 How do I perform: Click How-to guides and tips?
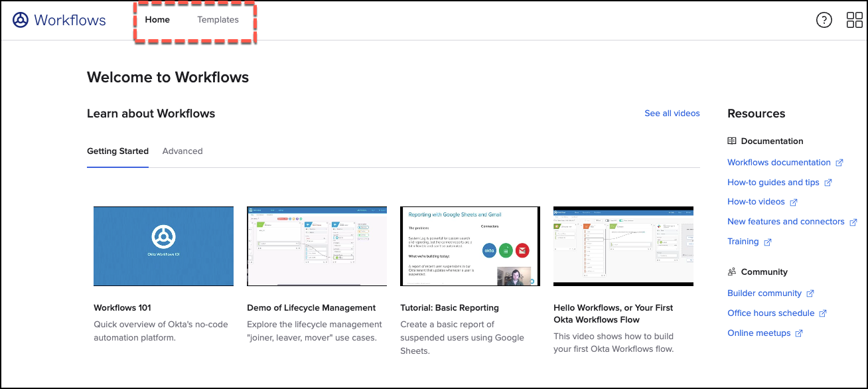click(774, 182)
